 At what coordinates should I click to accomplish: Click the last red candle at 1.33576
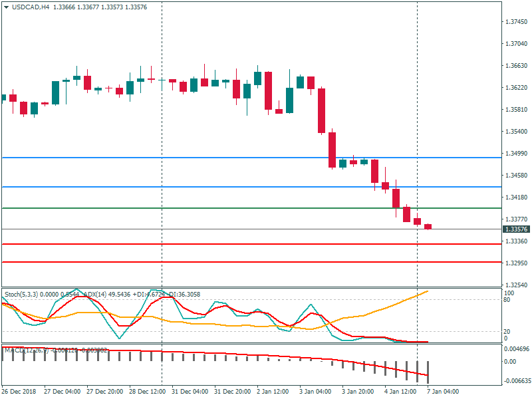pyautogui.click(x=428, y=227)
